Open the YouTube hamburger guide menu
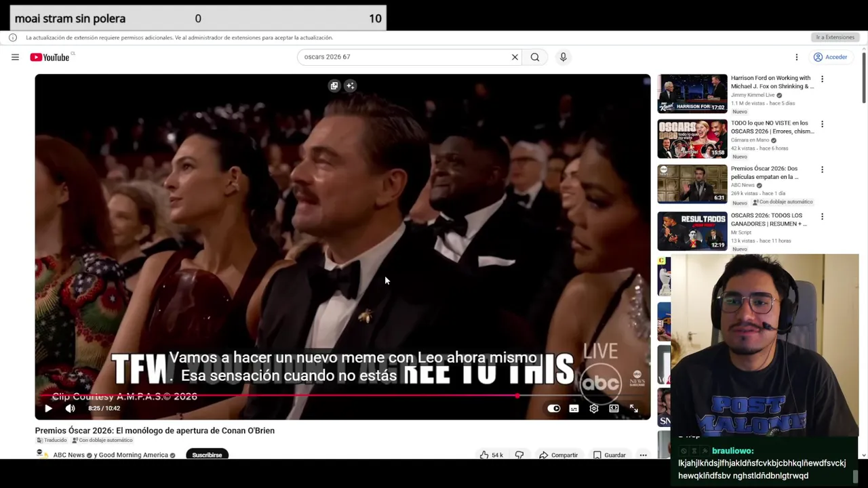The width and height of the screenshot is (868, 488). pos(15,57)
